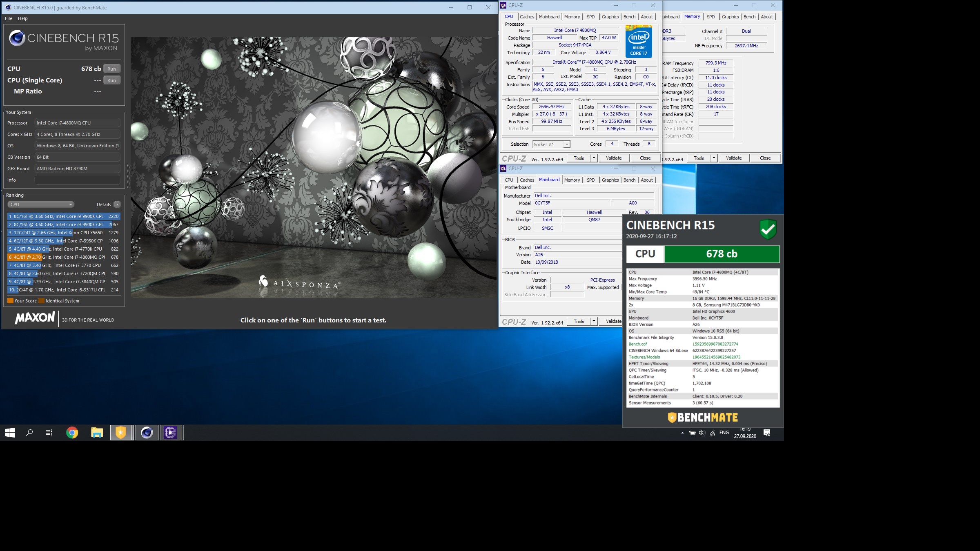Click the lower CPU-Z window title icon

coord(503,169)
